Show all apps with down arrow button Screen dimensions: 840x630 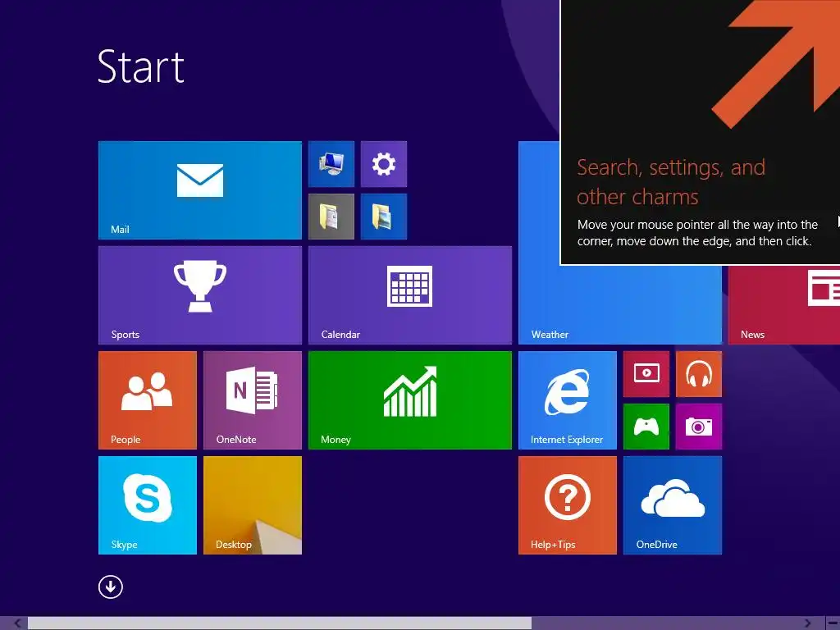[111, 587]
